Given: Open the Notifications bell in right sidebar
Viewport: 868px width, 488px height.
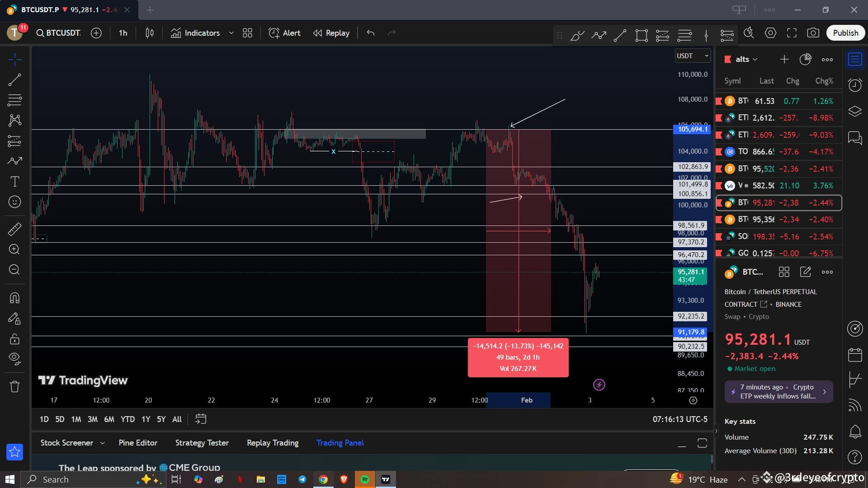Looking at the screenshot, I should 854,432.
